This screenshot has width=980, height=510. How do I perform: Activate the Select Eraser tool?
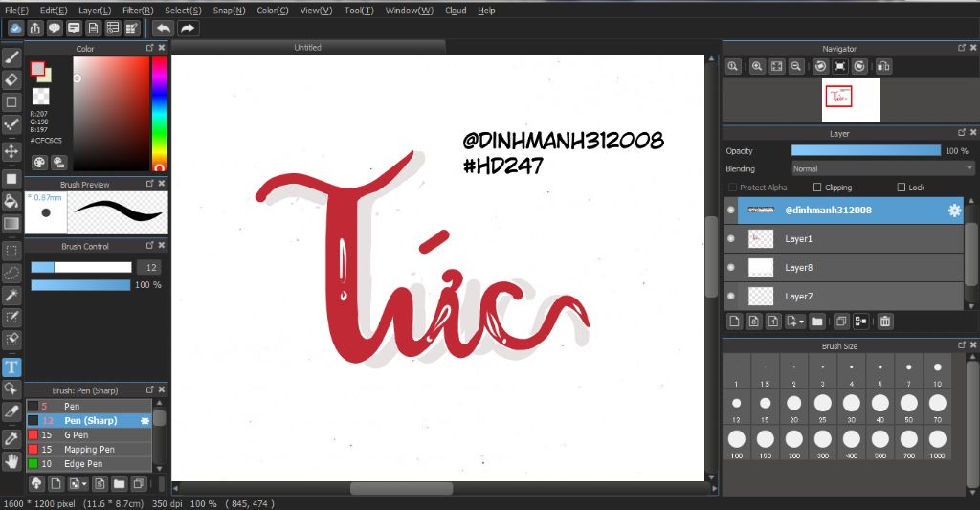[x=11, y=340]
